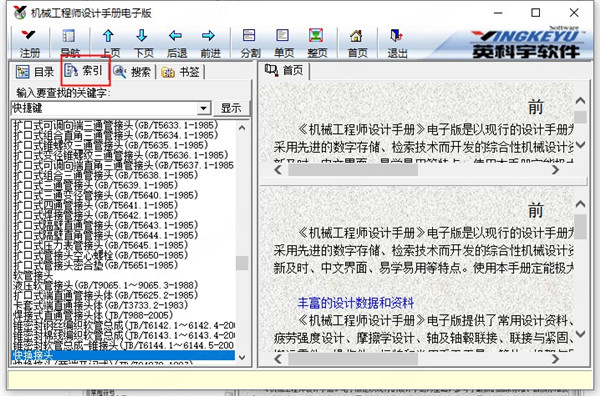Select the 整页 full page icon

tap(316, 43)
